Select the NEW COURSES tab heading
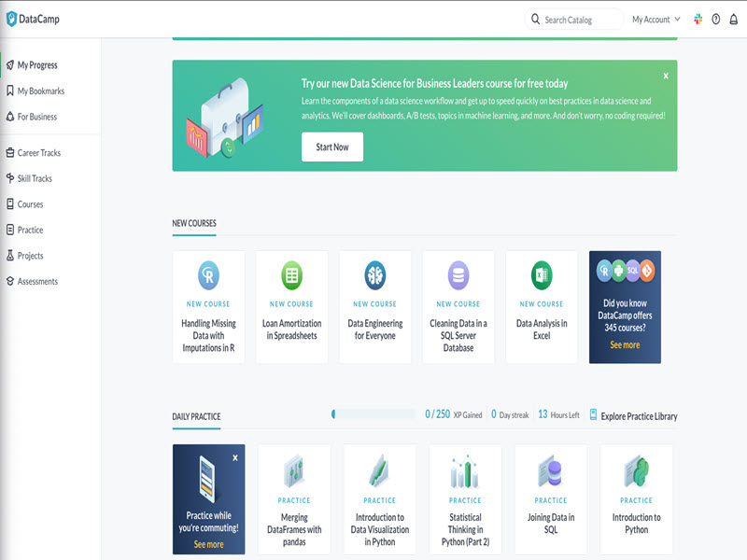 pyautogui.click(x=194, y=223)
